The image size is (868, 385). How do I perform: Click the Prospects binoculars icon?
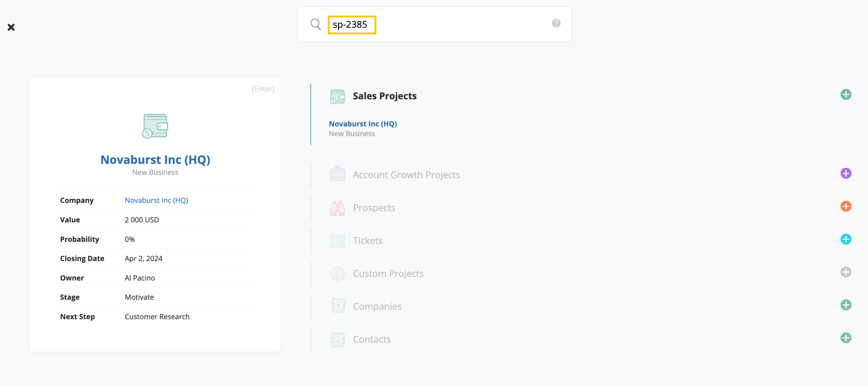[337, 208]
